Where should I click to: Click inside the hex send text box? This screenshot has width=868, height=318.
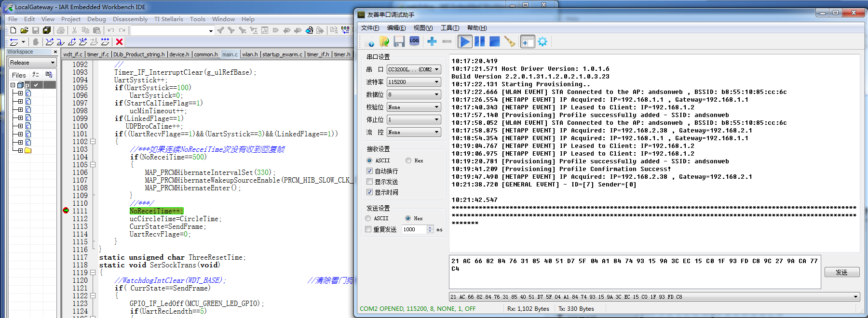pos(635,272)
